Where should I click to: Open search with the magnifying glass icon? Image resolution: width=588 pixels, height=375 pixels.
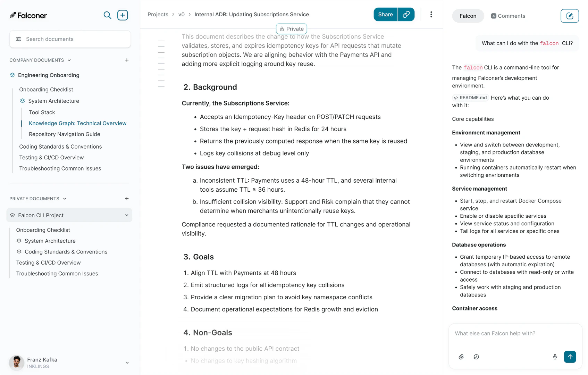(x=107, y=15)
